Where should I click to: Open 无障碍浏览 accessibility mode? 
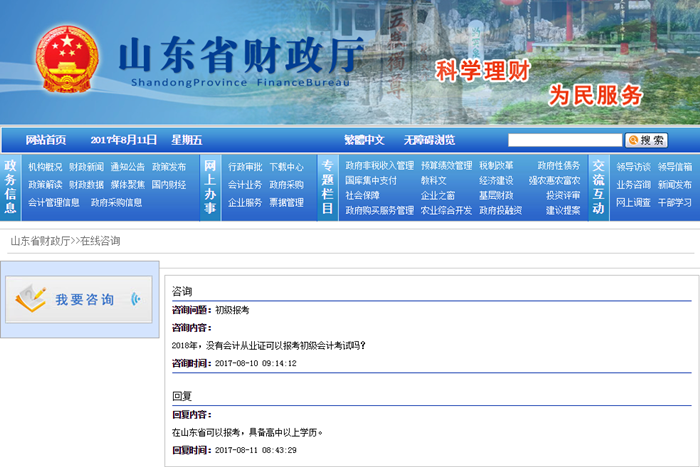point(429,140)
